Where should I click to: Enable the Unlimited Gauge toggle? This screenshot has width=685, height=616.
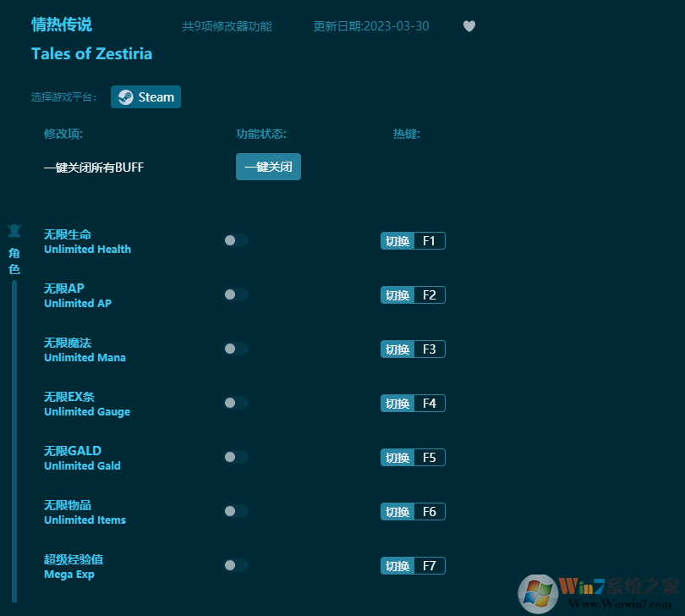point(236,403)
